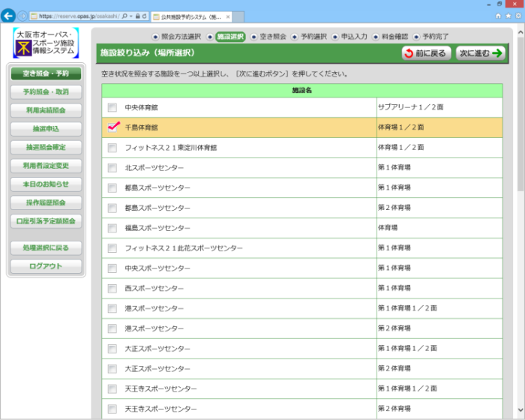Click the 千島体育館 row name text
The image size is (525, 420).
click(x=141, y=127)
